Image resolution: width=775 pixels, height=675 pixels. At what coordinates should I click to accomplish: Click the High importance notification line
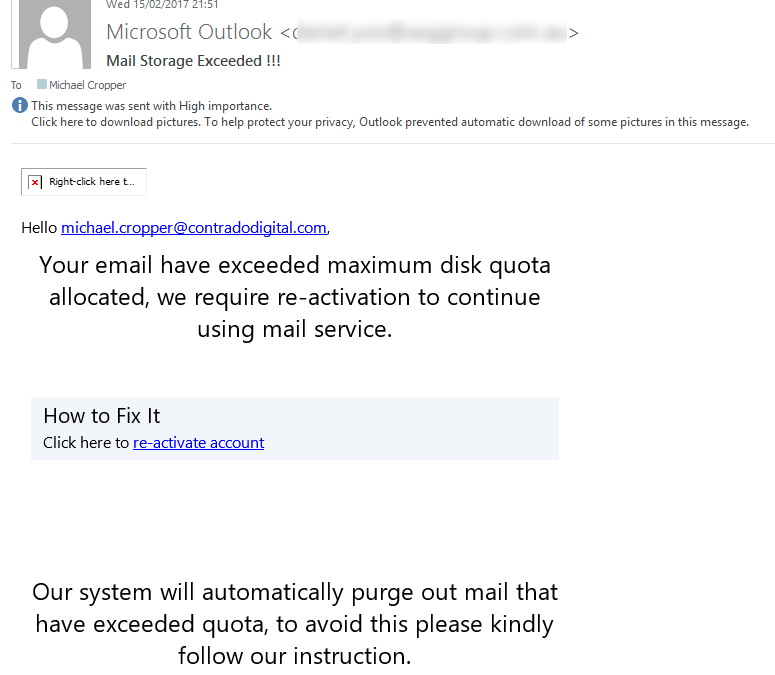point(151,106)
